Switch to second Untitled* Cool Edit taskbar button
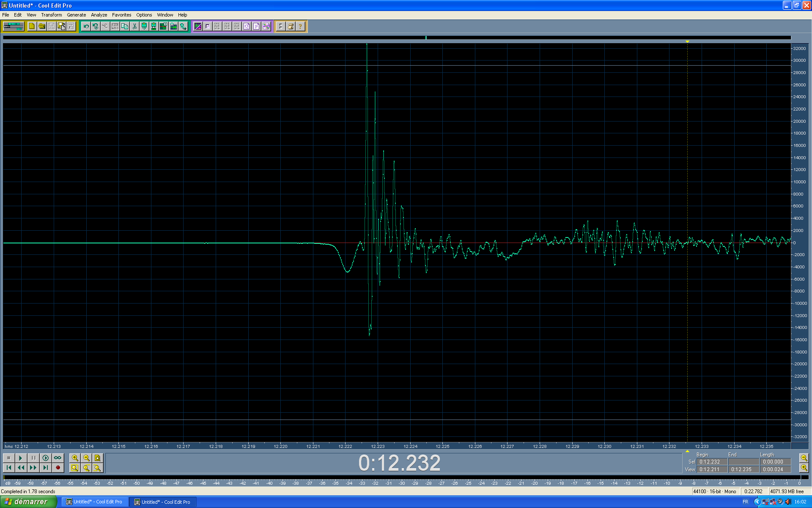 (x=162, y=502)
